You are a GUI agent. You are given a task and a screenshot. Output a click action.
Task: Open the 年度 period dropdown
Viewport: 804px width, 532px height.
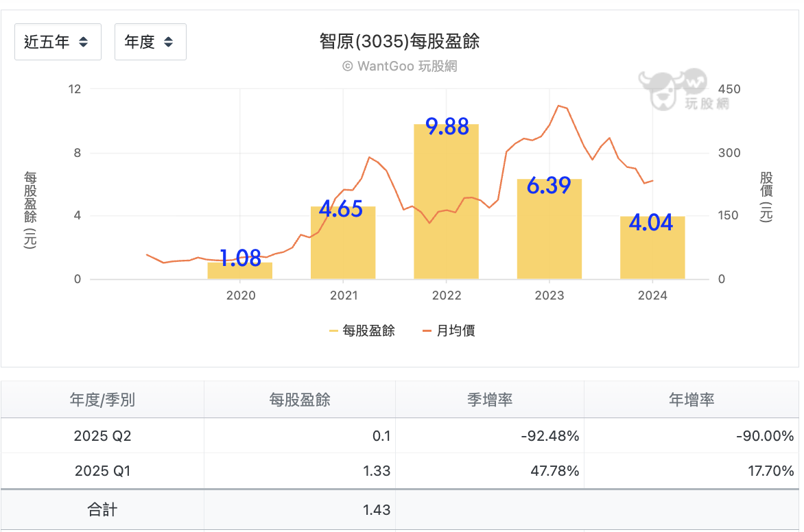pyautogui.click(x=150, y=42)
